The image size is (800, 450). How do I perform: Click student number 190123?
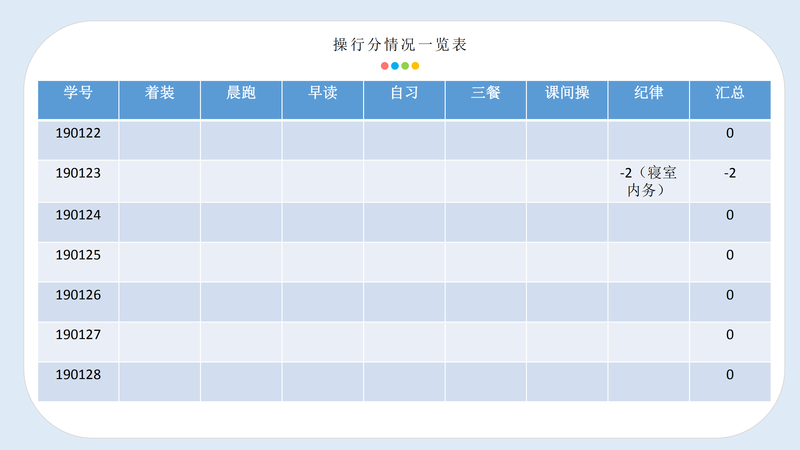coord(78,173)
